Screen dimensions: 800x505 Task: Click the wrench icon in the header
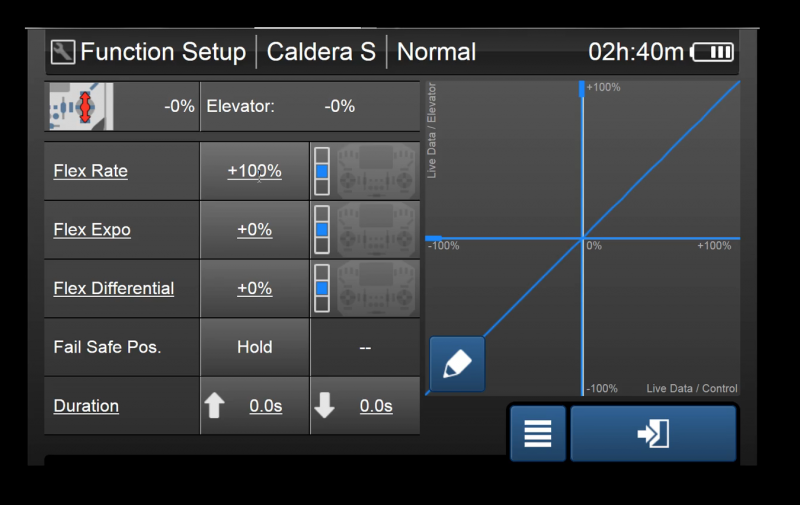63,52
